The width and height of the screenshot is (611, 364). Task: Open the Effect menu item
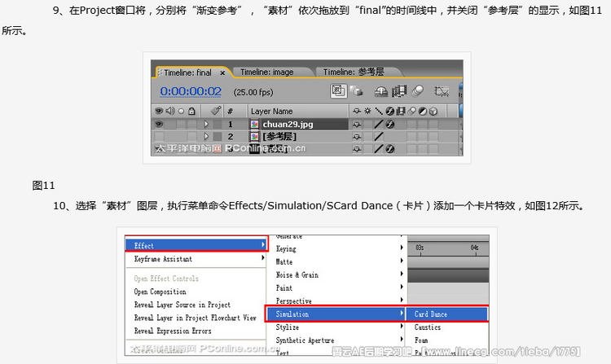tap(196, 246)
